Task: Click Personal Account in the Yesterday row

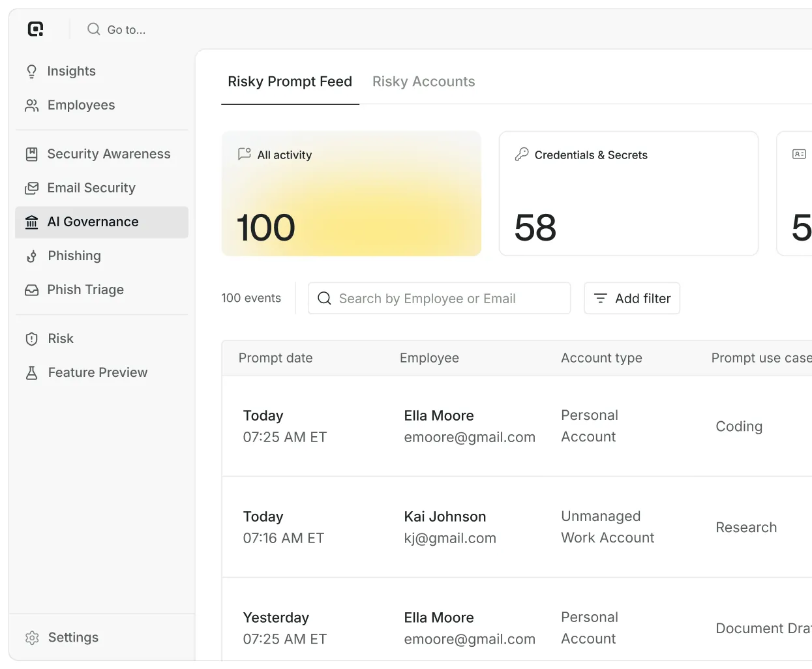Action: tap(590, 628)
